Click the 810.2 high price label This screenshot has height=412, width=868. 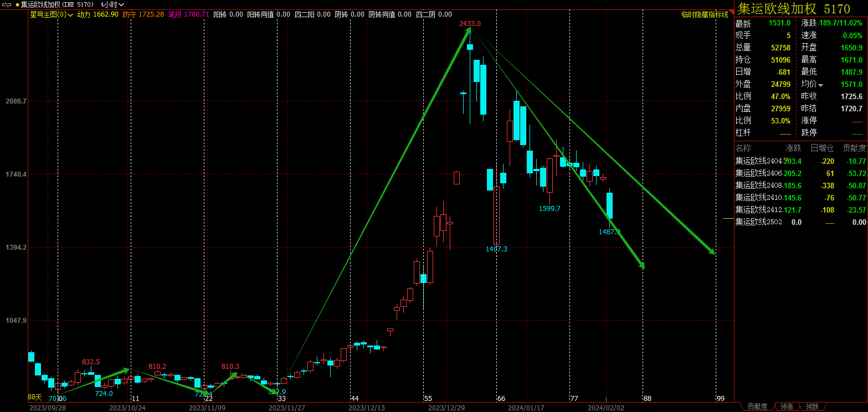coord(157,367)
